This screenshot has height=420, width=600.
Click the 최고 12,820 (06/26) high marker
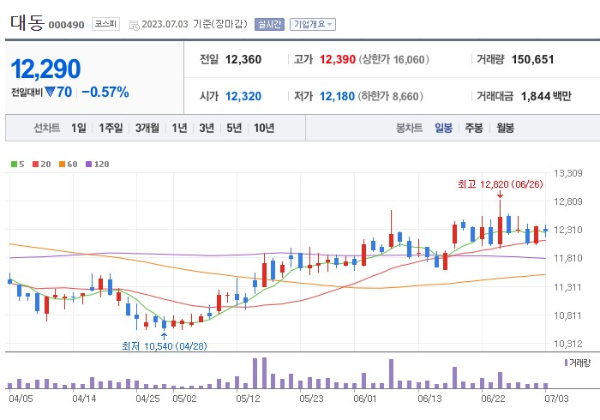(500, 185)
